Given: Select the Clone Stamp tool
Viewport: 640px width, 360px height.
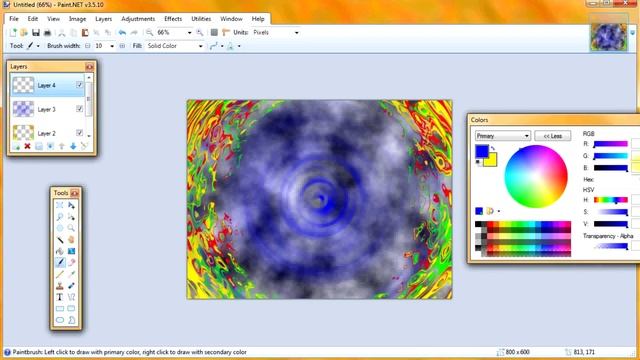Looking at the screenshot, I should pyautogui.click(x=60, y=286).
